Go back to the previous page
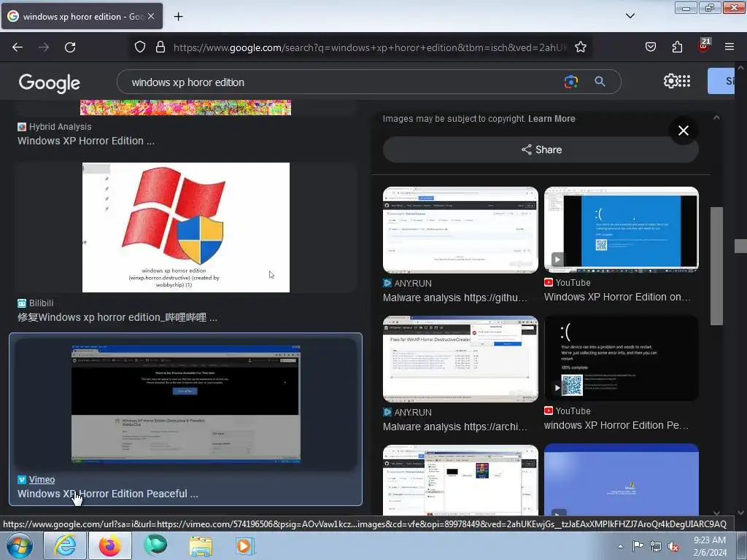 [18, 47]
